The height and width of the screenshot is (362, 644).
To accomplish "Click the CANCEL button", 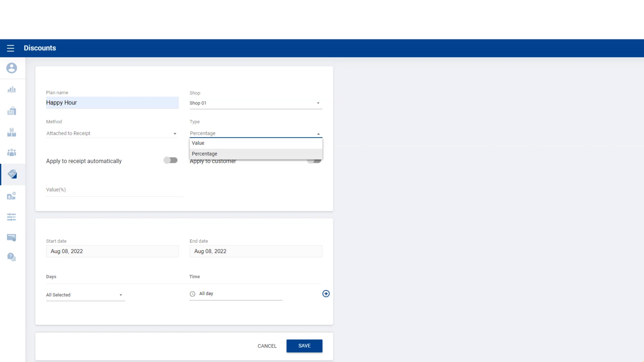I will pos(267,346).
